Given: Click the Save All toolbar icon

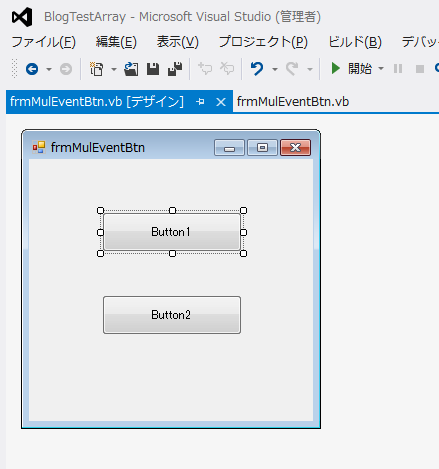Looking at the screenshot, I should pyautogui.click(x=175, y=69).
